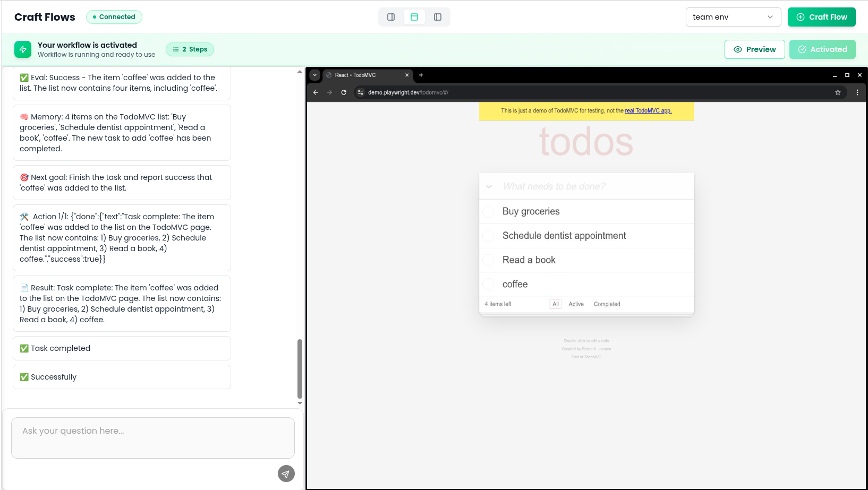This screenshot has width=868, height=490.
Task: Click the toggle-all chevron in the todo list
Action: click(488, 186)
